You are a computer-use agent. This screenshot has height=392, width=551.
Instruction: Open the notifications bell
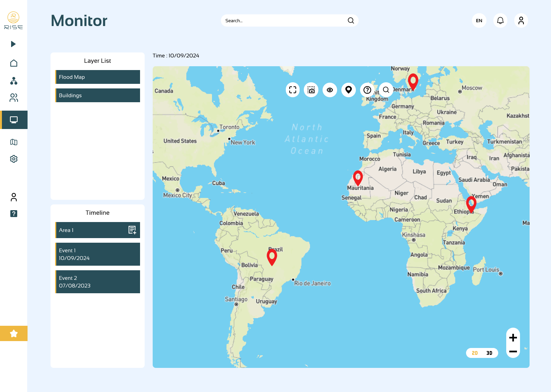(x=500, y=21)
